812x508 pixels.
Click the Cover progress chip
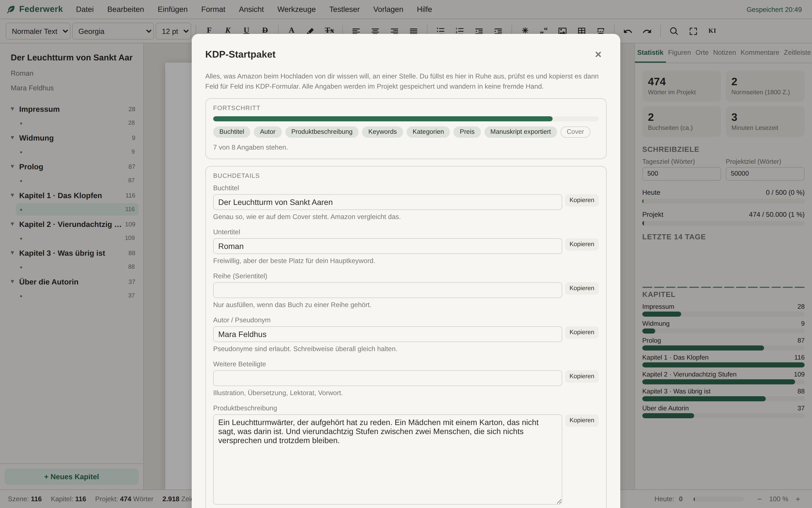575,132
